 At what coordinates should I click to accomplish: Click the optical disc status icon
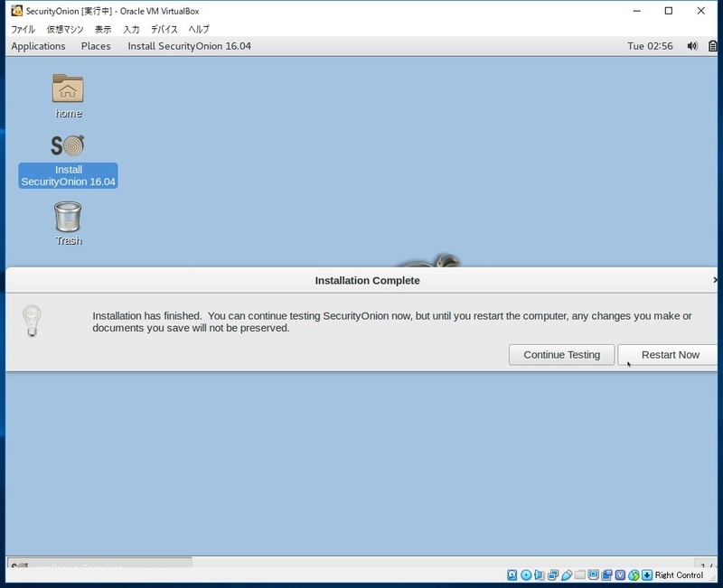[x=526, y=574]
